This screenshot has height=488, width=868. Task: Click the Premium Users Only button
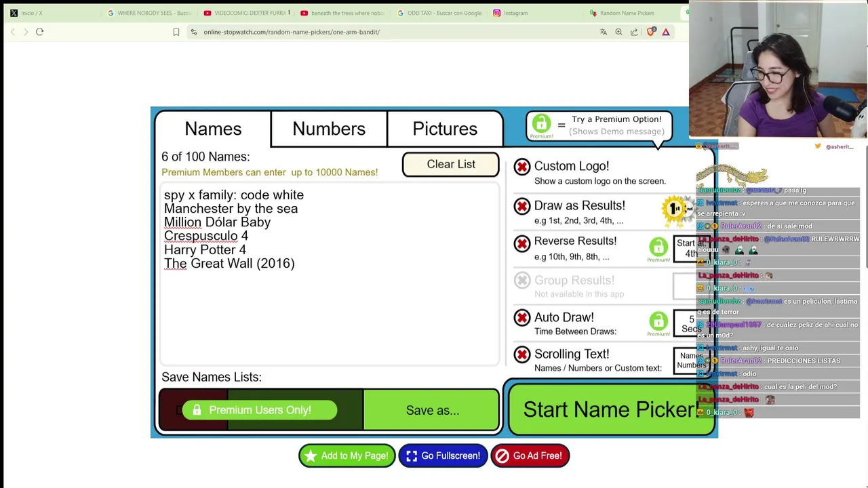tap(260, 410)
